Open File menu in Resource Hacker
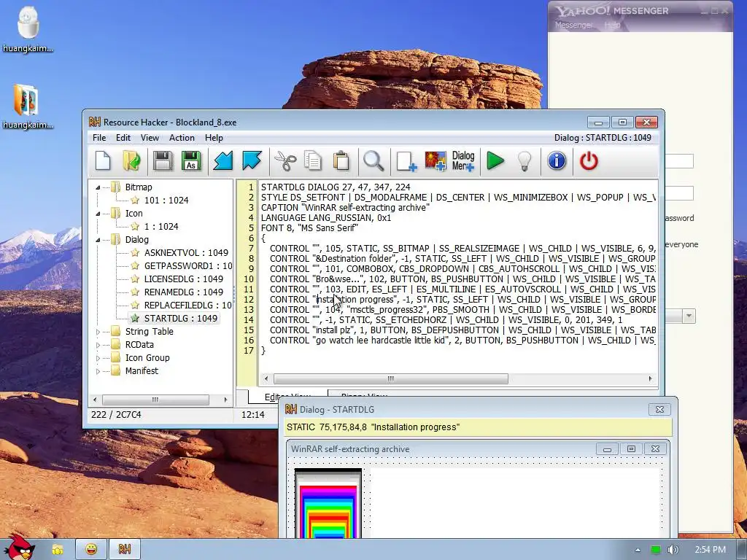 [99, 138]
